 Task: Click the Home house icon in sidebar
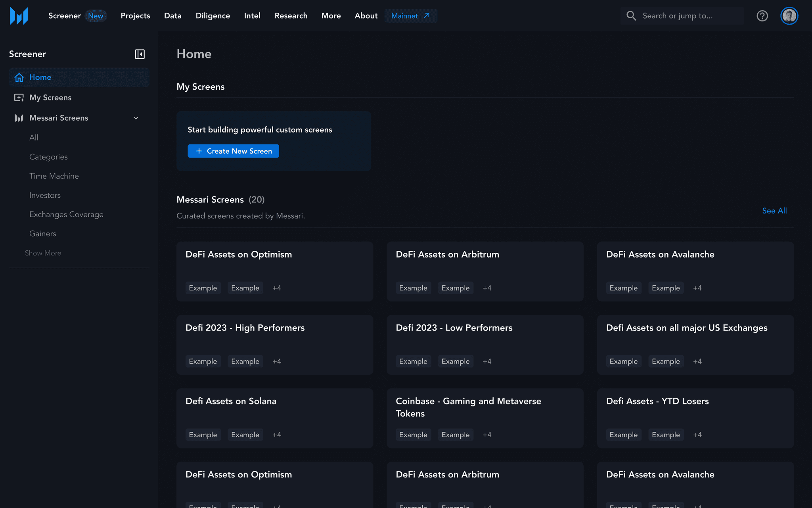pos(19,77)
